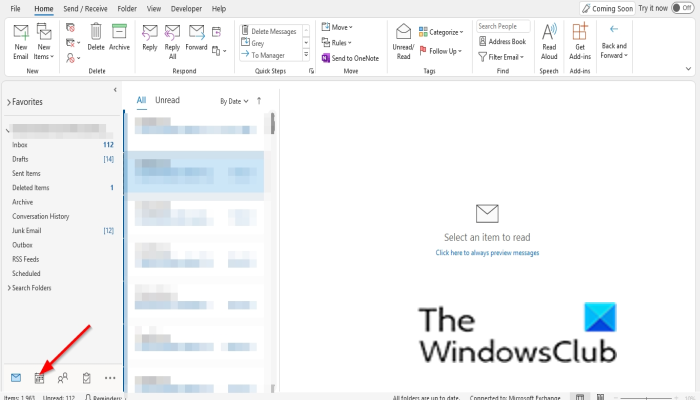Click the Search People input field
Screen dimensions: 700x400
[503, 26]
